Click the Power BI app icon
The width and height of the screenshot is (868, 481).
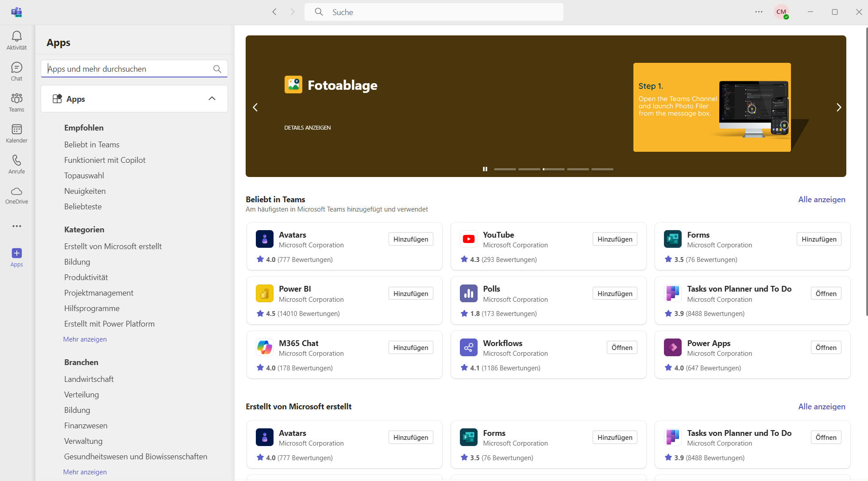265,293
